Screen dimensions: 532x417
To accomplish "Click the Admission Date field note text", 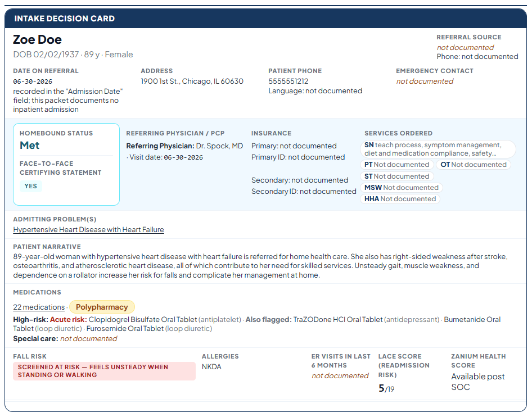I will 68,101.
